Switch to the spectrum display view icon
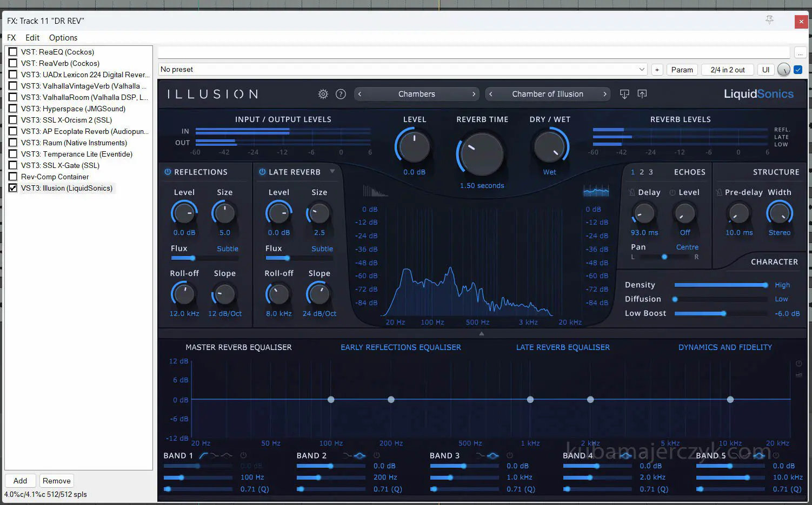Viewport: 812px width, 505px height. 596,191
